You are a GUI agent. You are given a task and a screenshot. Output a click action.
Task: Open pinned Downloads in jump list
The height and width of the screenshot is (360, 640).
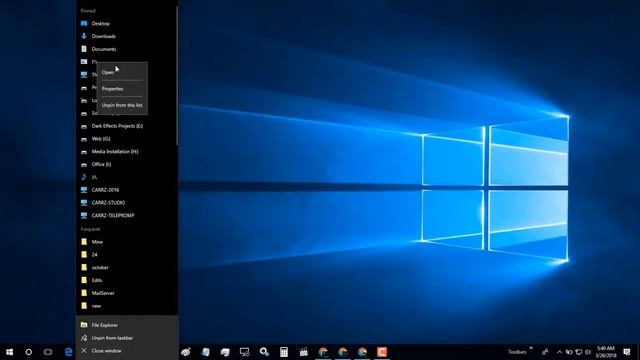coord(127,36)
